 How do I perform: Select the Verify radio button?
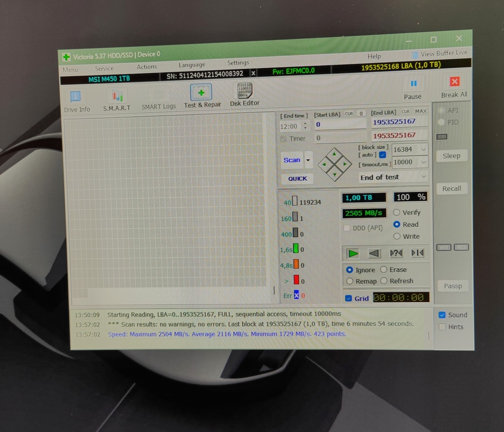tap(396, 213)
